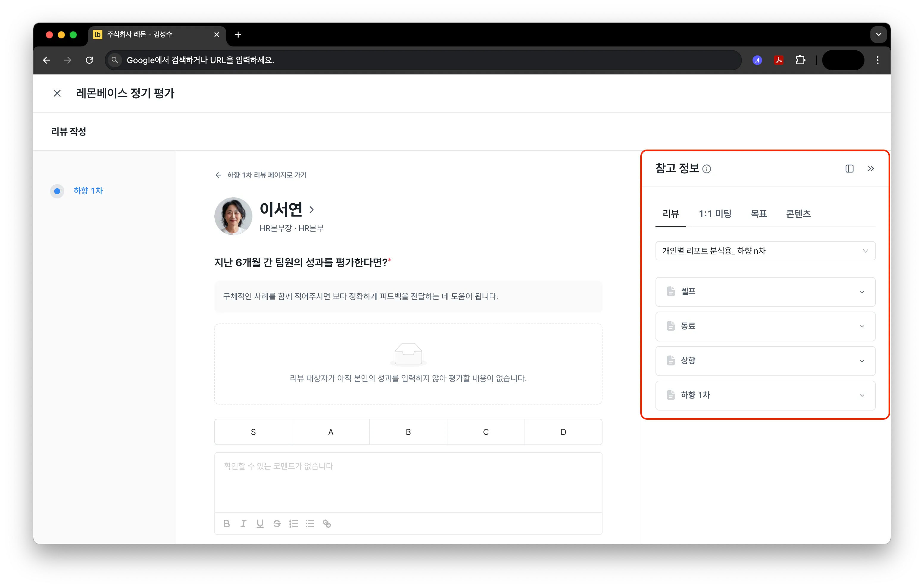
Task: Open 이서연's profile photo
Action: coord(233,216)
